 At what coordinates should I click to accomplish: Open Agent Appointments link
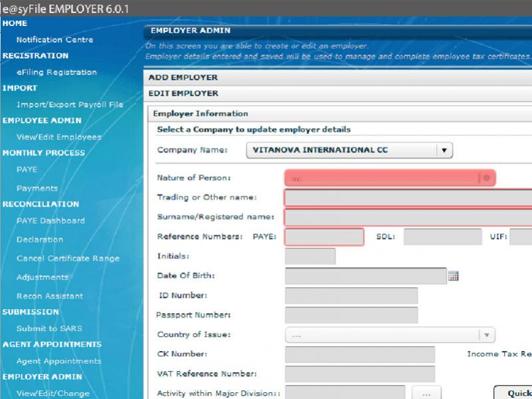pyautogui.click(x=59, y=361)
